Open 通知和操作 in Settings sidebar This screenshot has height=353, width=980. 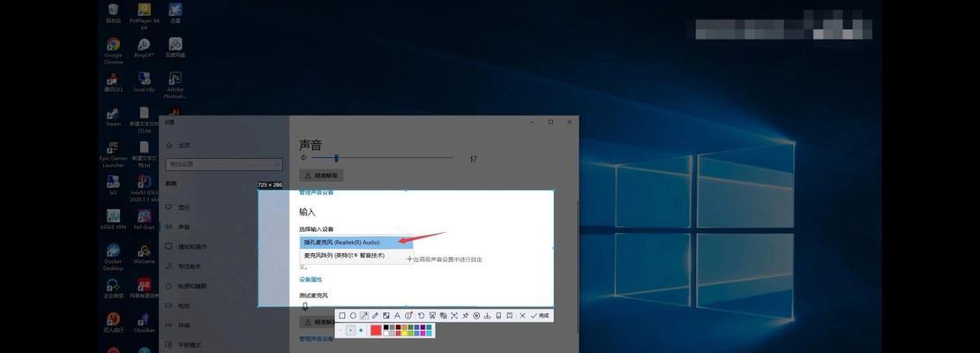[x=186, y=246]
